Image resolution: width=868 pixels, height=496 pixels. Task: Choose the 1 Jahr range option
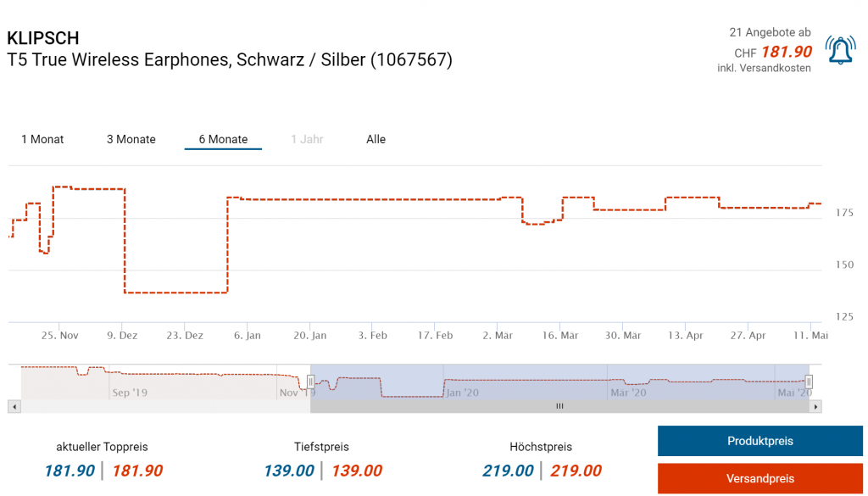[307, 139]
